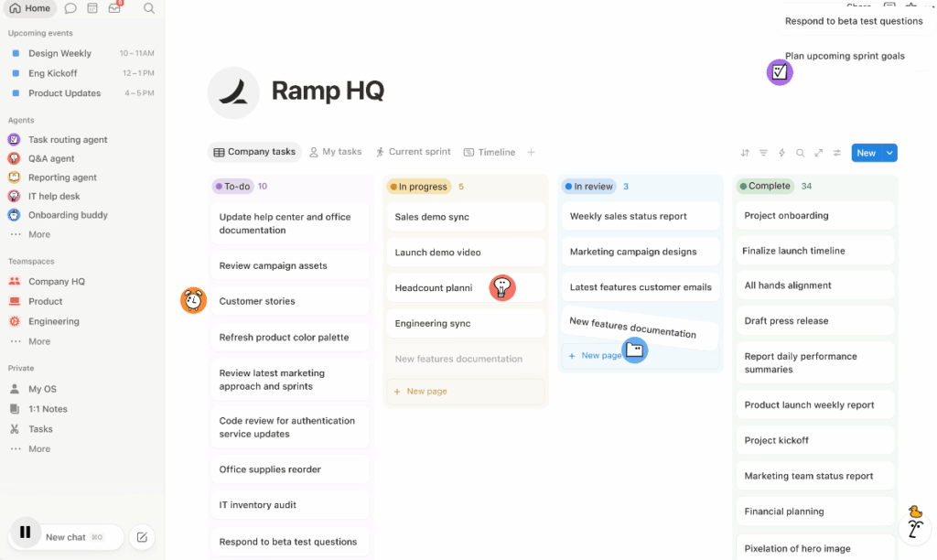Open Financial planning card

point(815,512)
